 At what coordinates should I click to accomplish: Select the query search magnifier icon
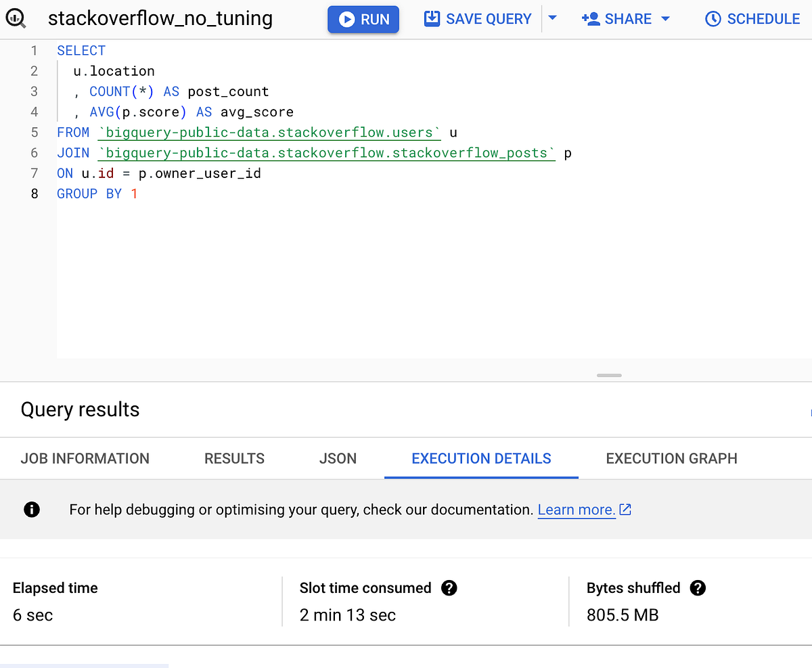(15, 18)
